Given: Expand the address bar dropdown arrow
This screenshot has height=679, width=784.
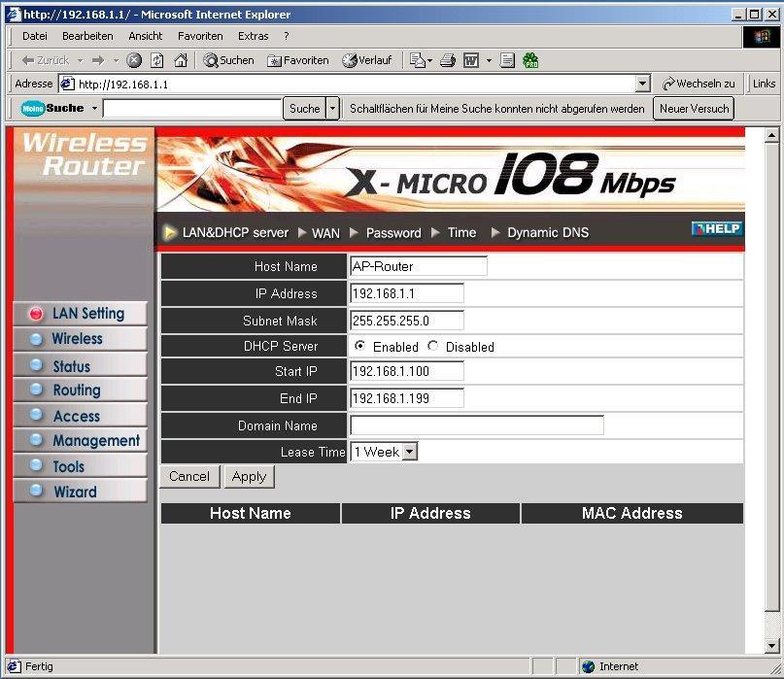Looking at the screenshot, I should pos(642,84).
